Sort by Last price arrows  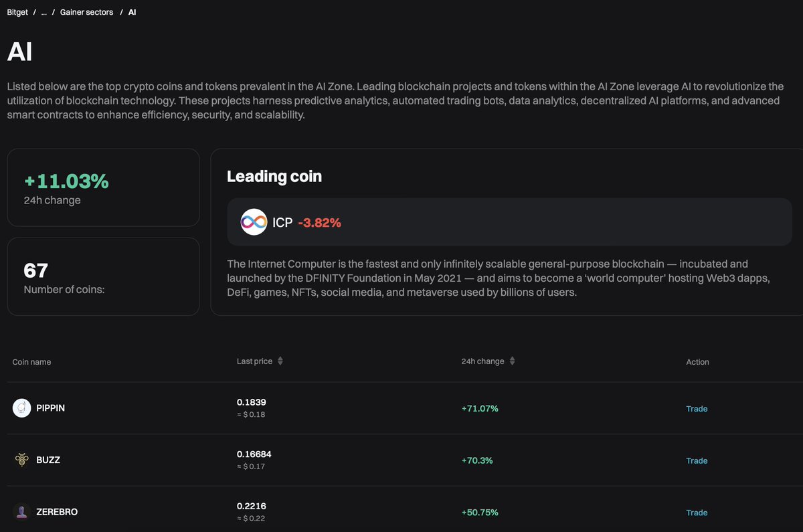click(x=280, y=361)
